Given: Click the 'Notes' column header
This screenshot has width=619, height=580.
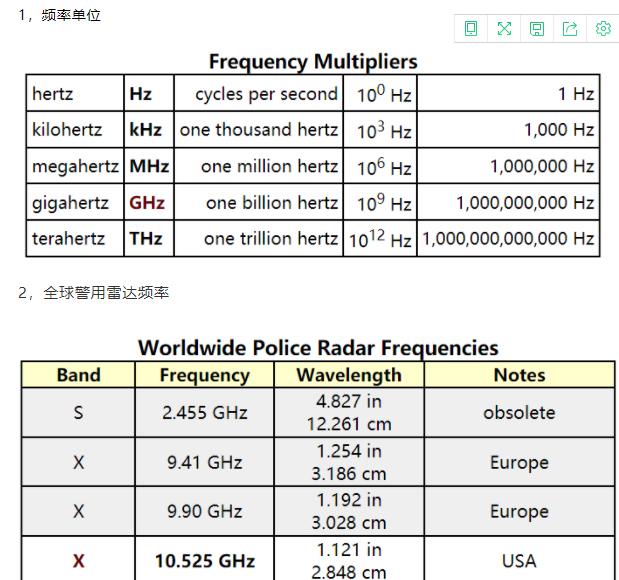Looking at the screenshot, I should click(519, 375).
